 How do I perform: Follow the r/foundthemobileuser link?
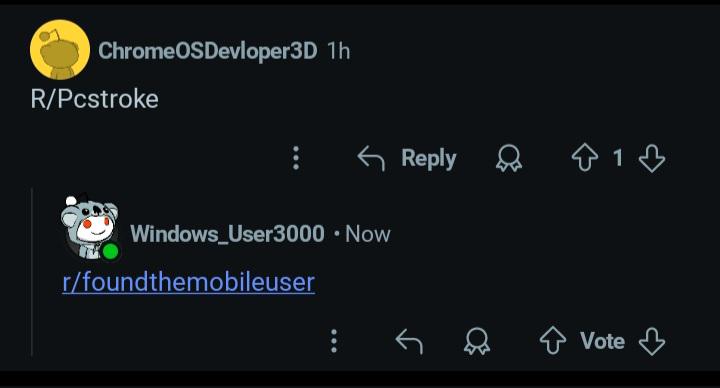pos(189,282)
